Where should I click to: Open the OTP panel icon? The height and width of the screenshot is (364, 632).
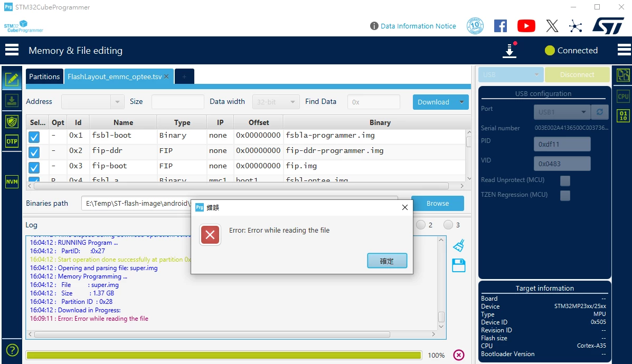click(x=12, y=141)
